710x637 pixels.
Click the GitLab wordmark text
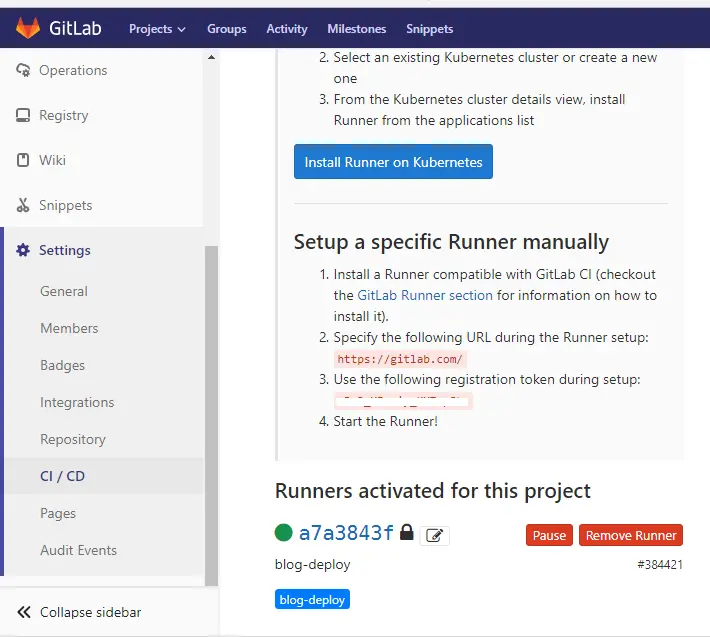[75, 29]
